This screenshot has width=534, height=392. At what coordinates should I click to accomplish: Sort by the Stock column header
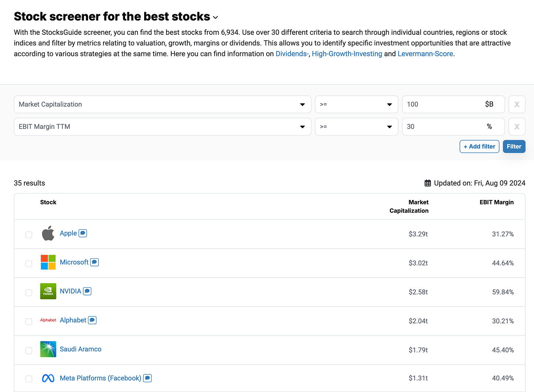[48, 202]
